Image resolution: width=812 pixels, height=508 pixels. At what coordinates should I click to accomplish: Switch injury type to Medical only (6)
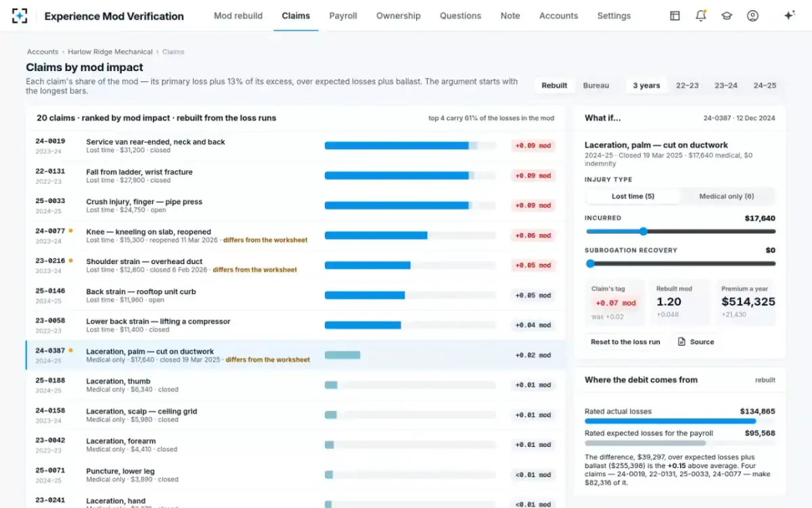(726, 196)
